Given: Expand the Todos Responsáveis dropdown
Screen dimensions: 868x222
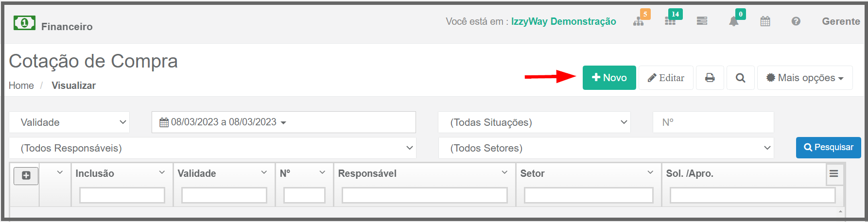Looking at the screenshot, I should point(213,148).
